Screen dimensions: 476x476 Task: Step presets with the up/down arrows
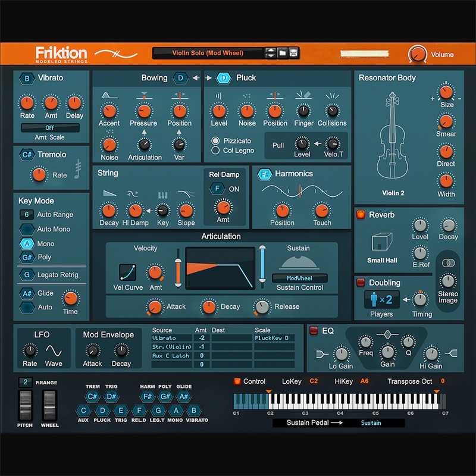point(271,53)
